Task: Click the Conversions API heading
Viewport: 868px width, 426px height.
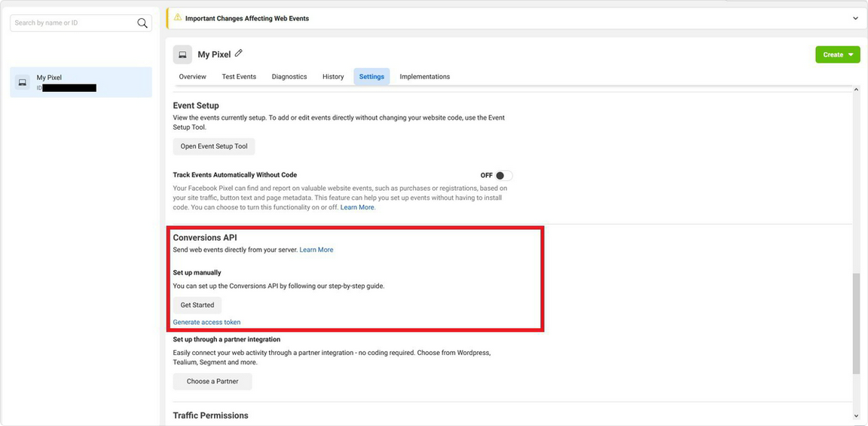Action: pos(205,238)
